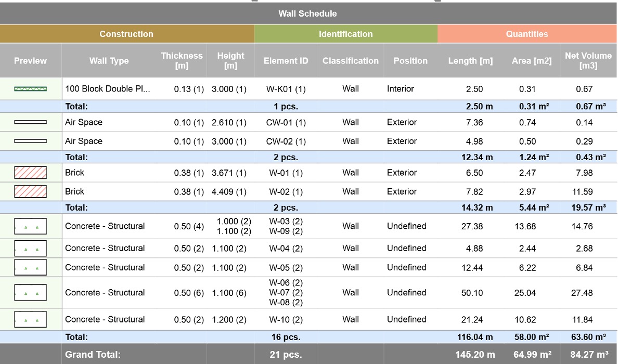The width and height of the screenshot is (618, 364).
Task: Click the Length [m] column header
Action: click(x=470, y=61)
